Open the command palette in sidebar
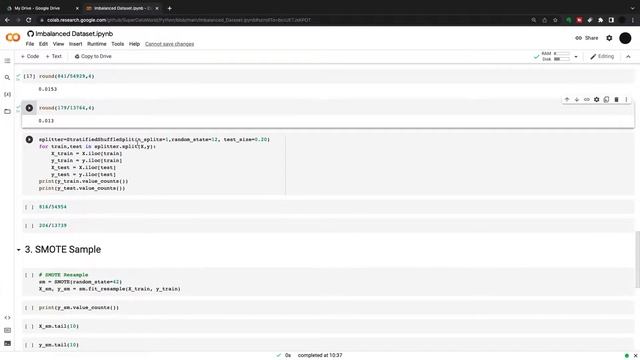The height and width of the screenshot is (360, 640). (7, 330)
